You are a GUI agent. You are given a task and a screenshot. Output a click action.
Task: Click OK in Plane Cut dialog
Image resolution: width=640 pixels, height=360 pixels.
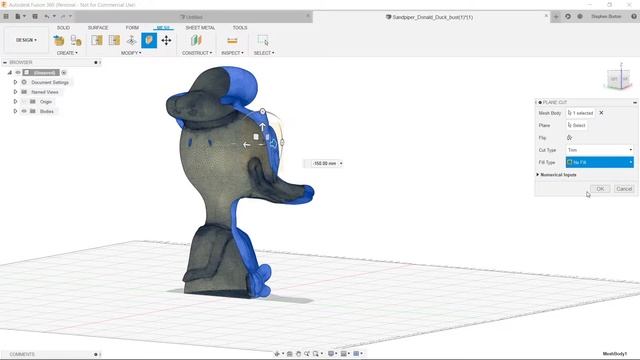[600, 189]
